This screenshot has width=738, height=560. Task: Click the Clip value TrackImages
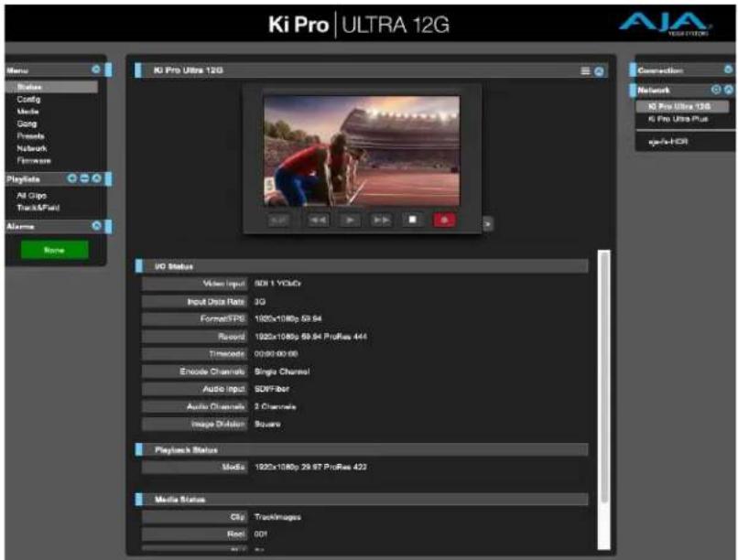pos(277,517)
